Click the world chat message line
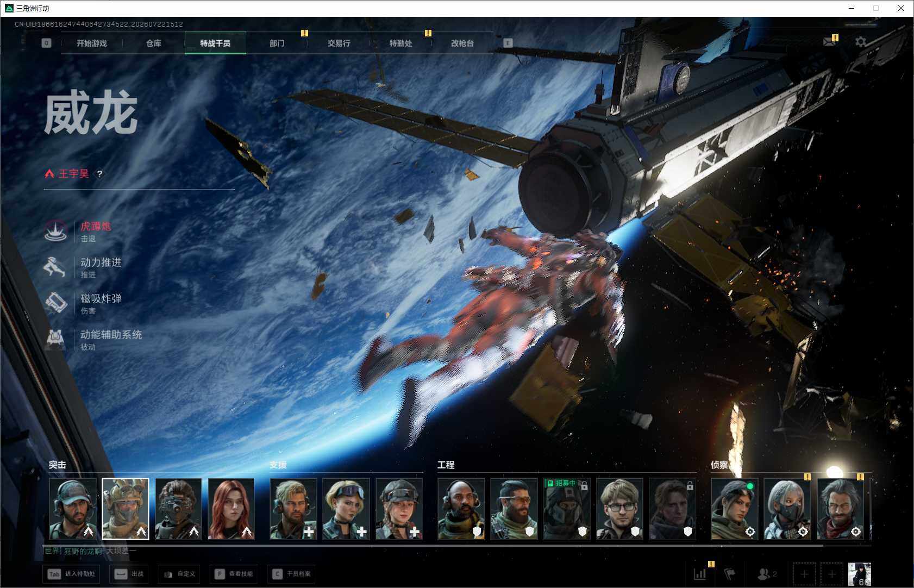914x588 pixels. (90, 551)
